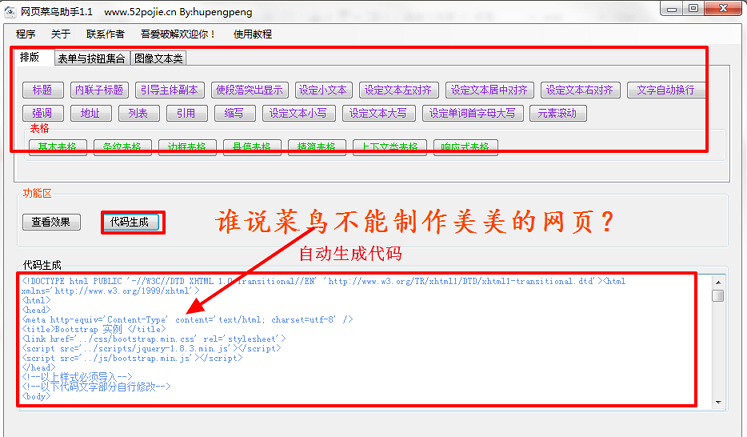
Task: Click the 使段落突出显示 button
Action: [x=249, y=90]
